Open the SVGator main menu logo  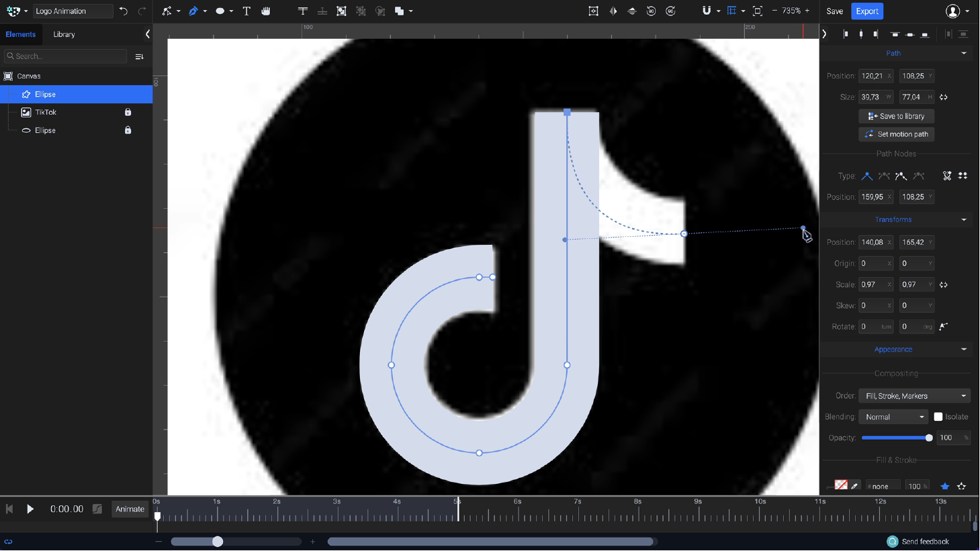pos(13,11)
